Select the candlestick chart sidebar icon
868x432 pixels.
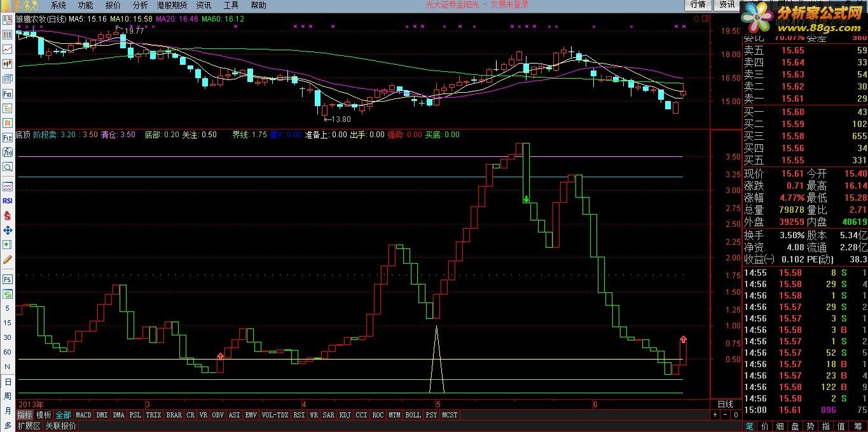(x=8, y=64)
